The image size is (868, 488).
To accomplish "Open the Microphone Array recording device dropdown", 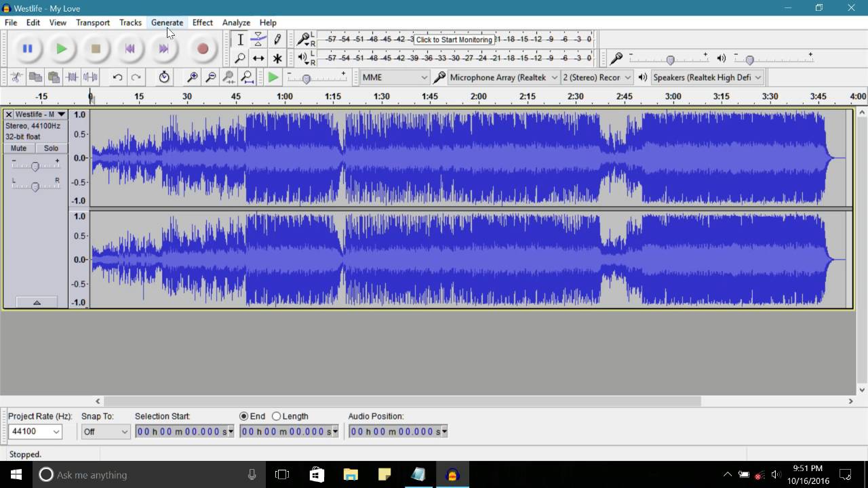I will [503, 77].
